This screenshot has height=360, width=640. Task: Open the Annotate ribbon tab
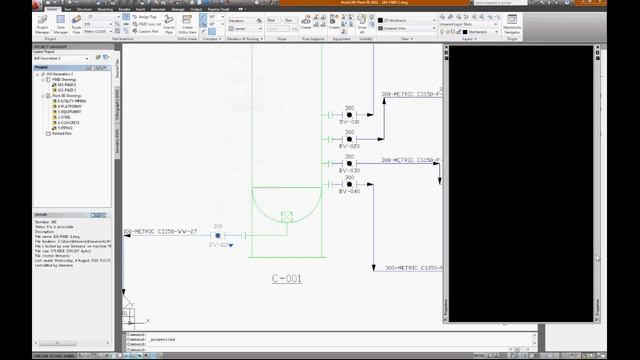pyautogui.click(x=158, y=9)
